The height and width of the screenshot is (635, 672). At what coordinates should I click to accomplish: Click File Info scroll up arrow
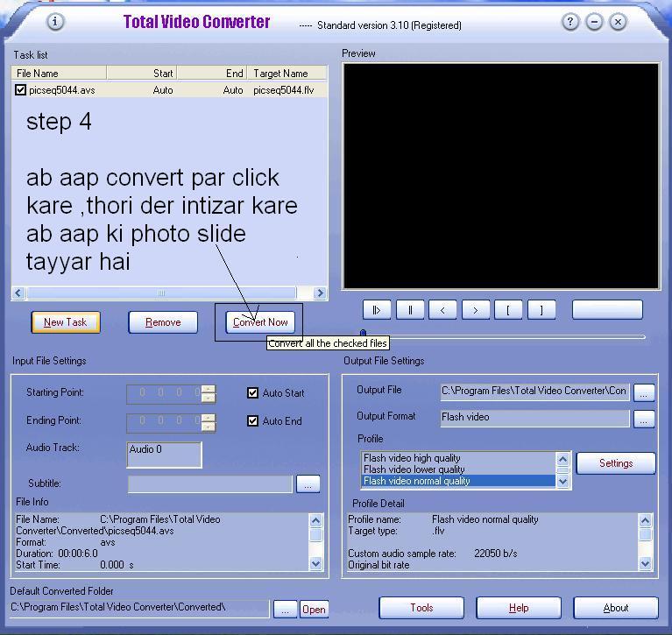316,520
